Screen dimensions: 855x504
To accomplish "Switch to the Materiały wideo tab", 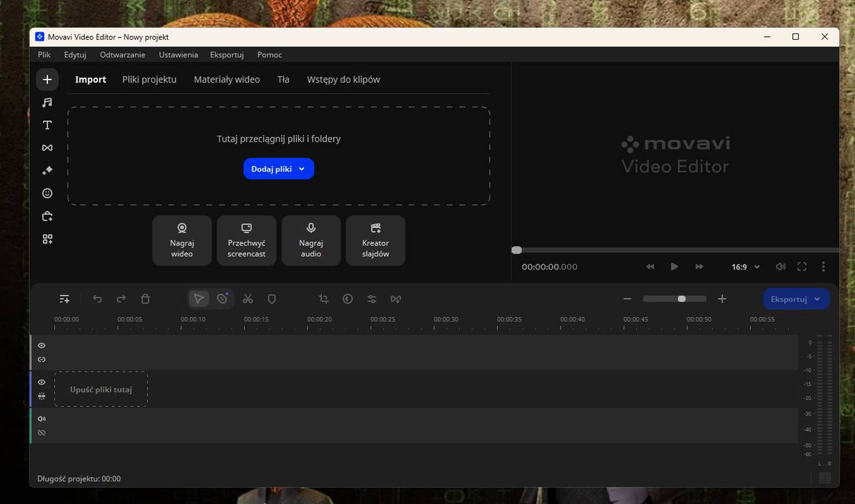I will tap(227, 79).
